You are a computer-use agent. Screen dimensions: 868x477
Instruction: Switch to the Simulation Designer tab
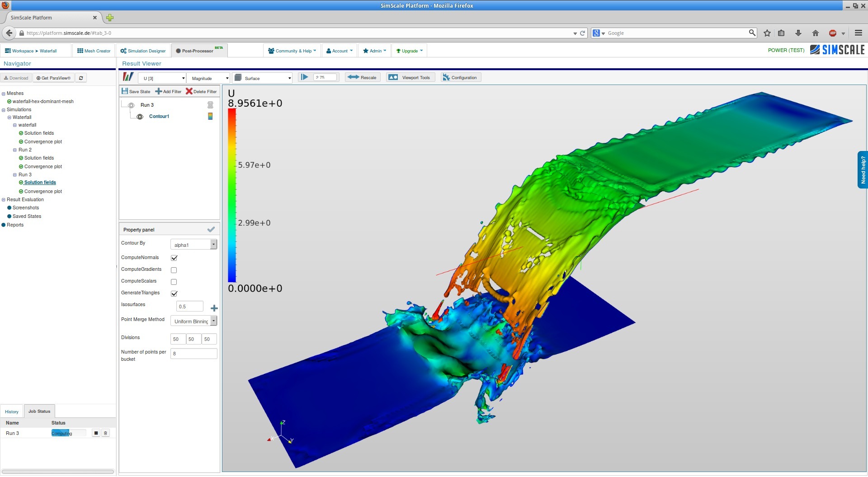[143, 51]
